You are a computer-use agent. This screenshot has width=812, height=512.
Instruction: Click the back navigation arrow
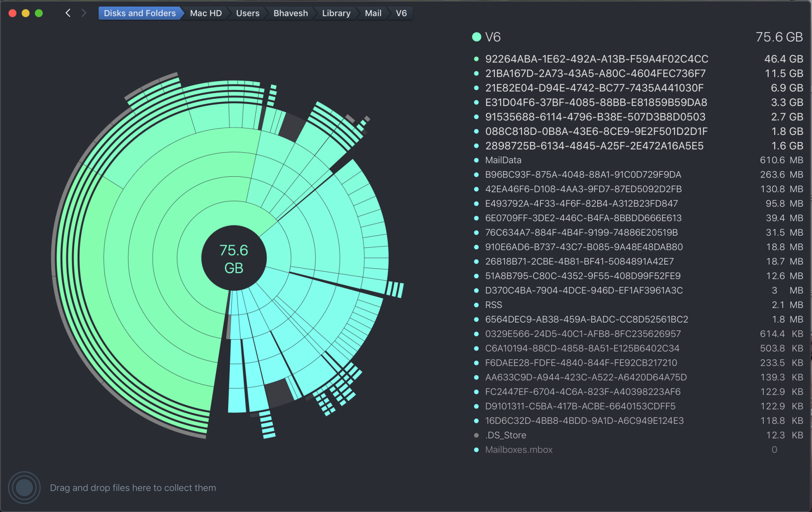68,13
